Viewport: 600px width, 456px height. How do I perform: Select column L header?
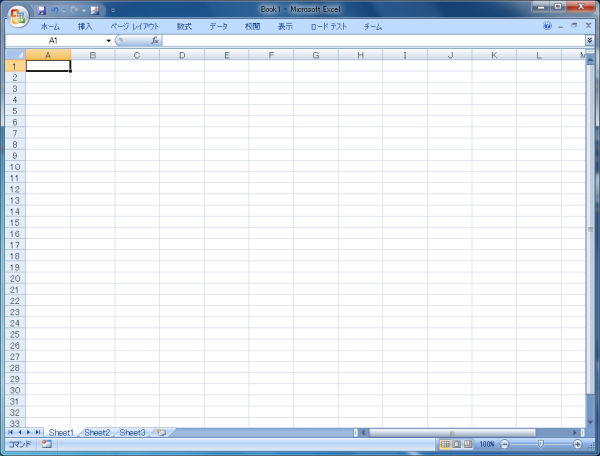(539, 55)
